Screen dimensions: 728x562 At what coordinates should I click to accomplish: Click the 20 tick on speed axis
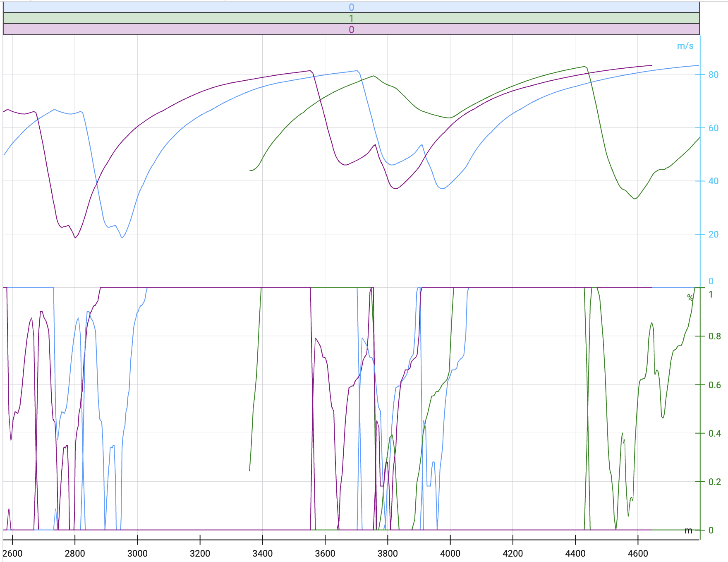point(713,234)
